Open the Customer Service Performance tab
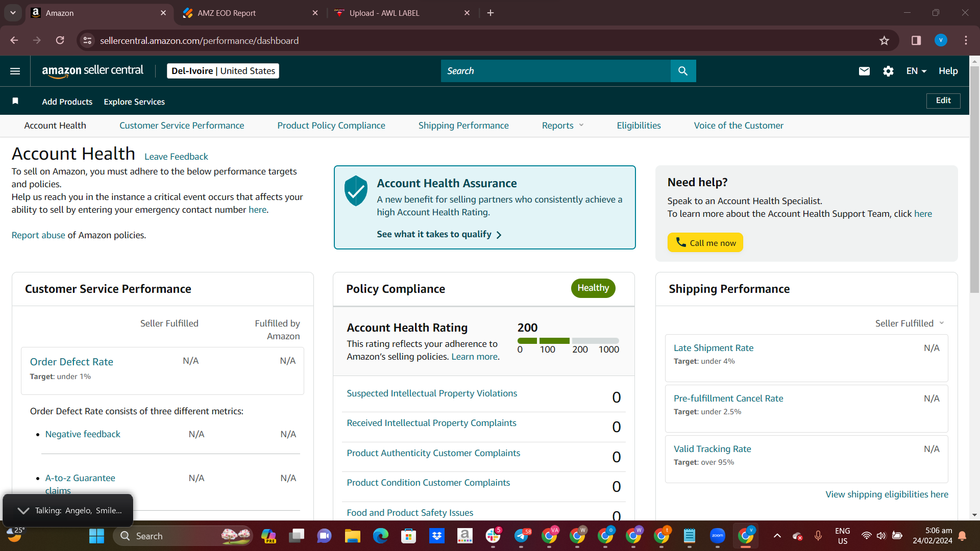Image resolution: width=980 pixels, height=551 pixels. (x=182, y=126)
